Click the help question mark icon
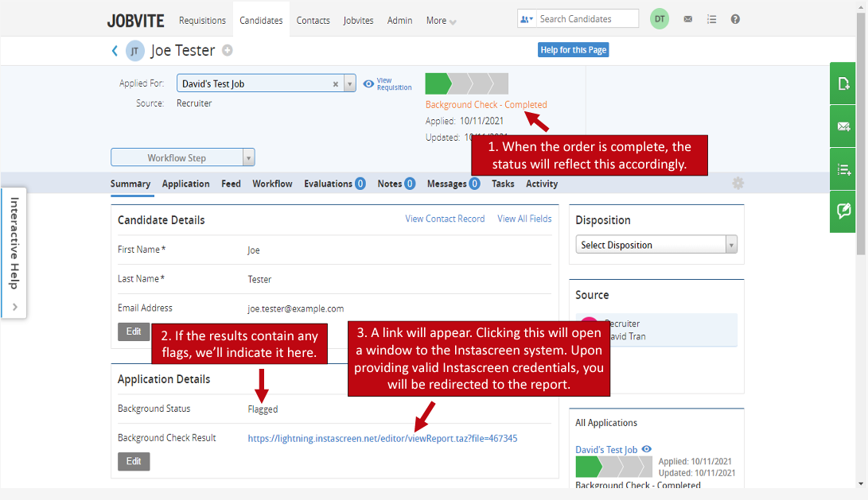The image size is (868, 500). click(x=735, y=20)
